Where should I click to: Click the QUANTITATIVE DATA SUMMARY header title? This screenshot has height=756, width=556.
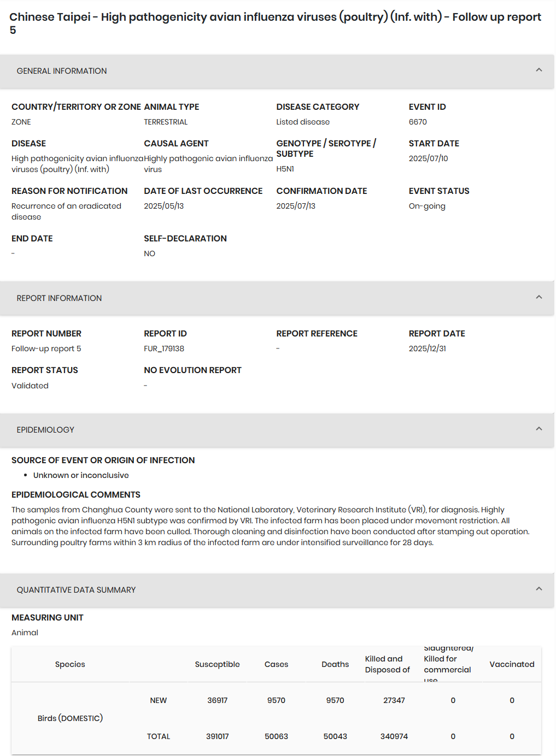click(x=76, y=590)
